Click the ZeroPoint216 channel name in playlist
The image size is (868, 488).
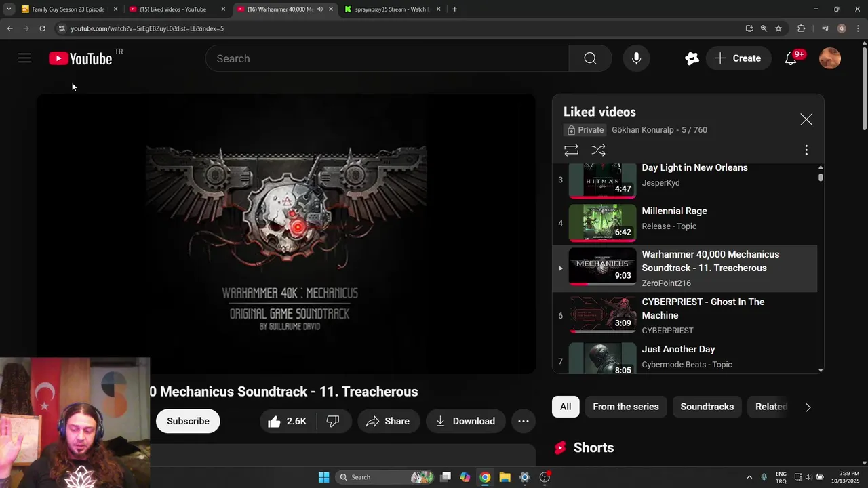pyautogui.click(x=666, y=283)
